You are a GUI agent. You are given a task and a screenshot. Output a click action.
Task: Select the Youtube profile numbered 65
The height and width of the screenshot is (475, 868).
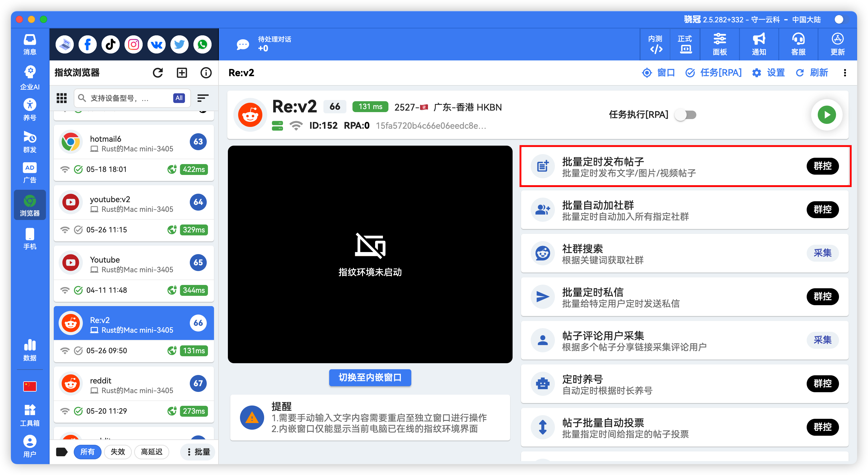click(134, 273)
